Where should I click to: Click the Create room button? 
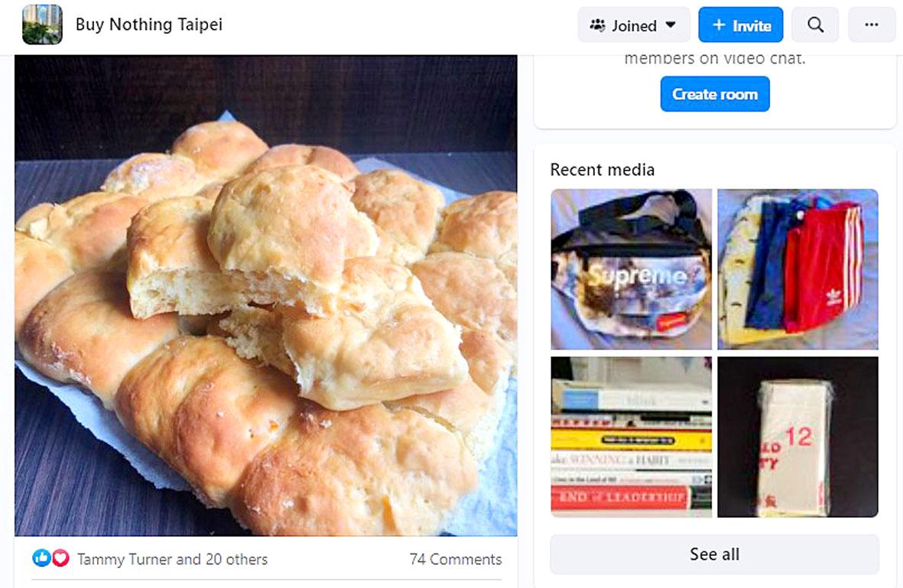[715, 94]
